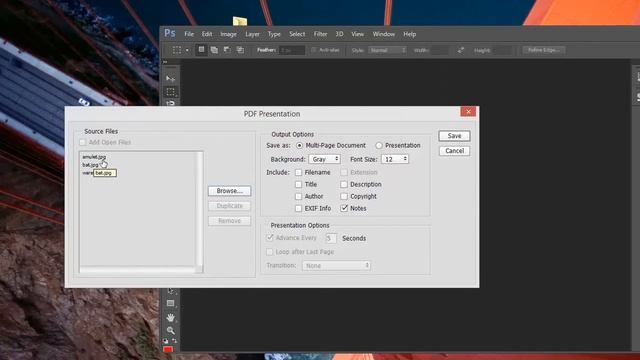Click the Source Files horizontal scrollbar
Viewport: 640px width, 360px height.
[x=138, y=269]
